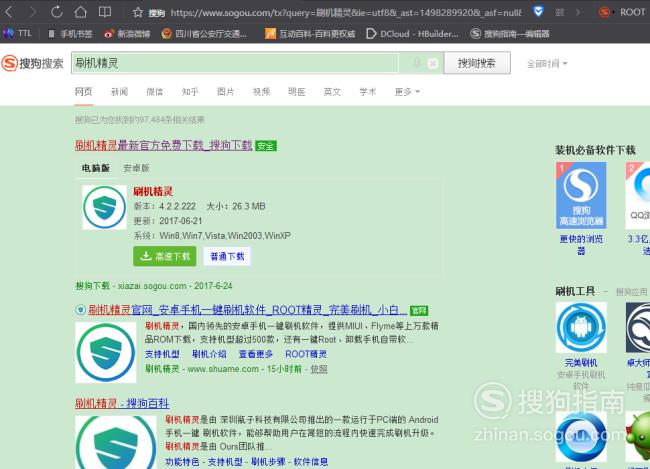Open the 搜狗指南 编辑器 bookmark
650x469 pixels.
click(x=510, y=34)
